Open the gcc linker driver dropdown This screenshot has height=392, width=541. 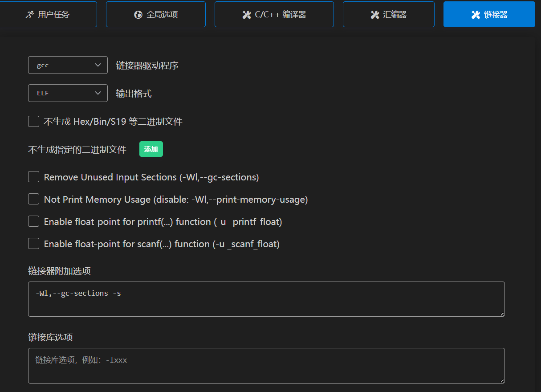68,65
